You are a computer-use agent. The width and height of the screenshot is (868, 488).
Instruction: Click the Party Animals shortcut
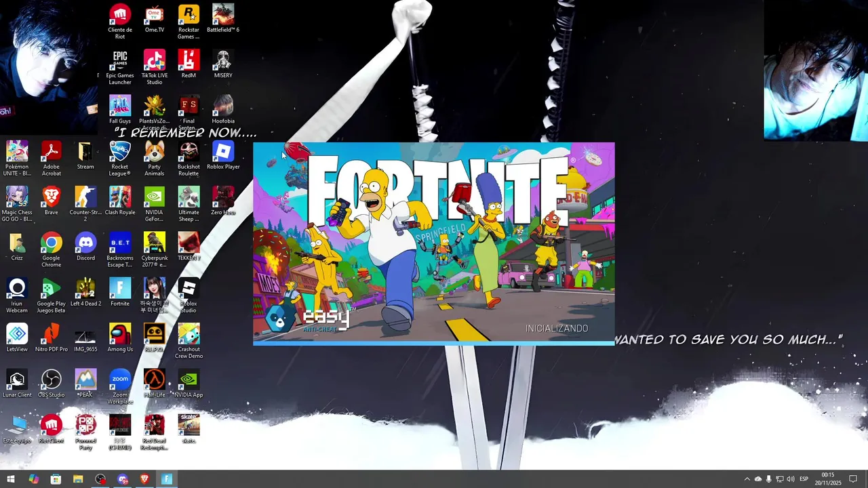155,159
